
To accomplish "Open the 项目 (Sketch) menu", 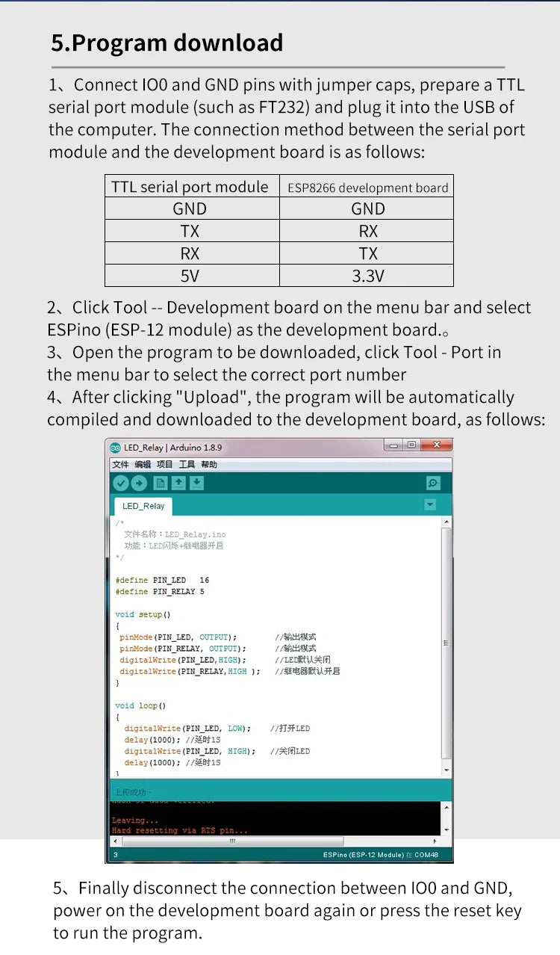I will coord(164,465).
